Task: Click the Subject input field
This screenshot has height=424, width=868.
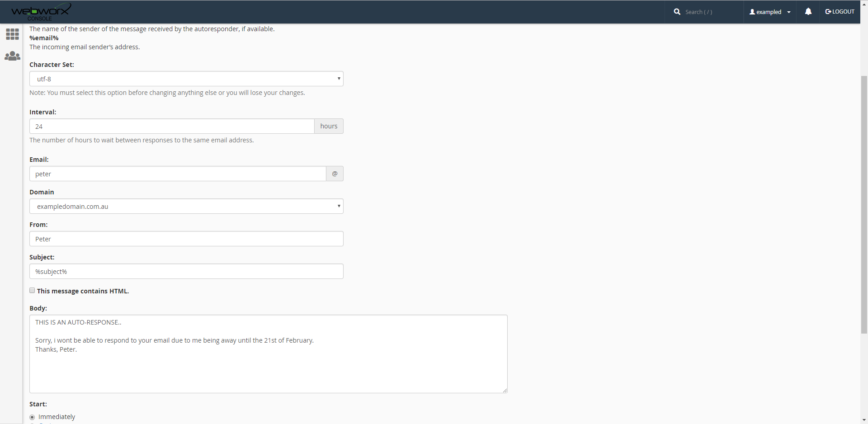Action: (x=186, y=271)
